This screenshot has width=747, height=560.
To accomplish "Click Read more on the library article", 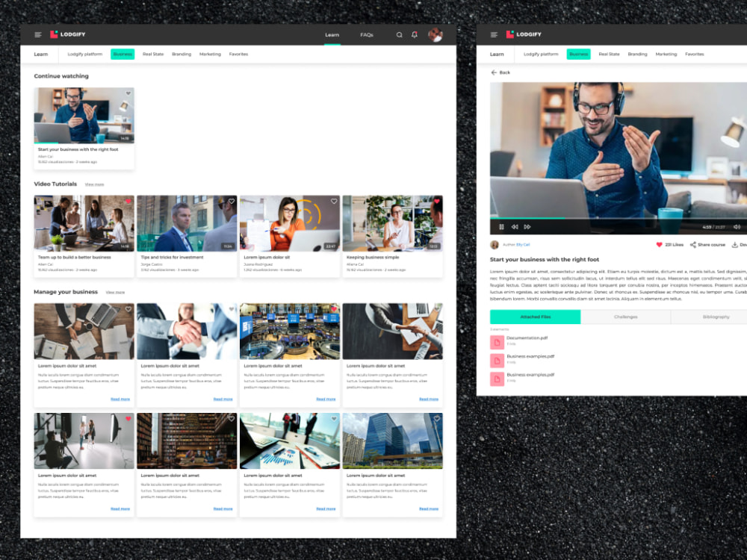I will pos(223,509).
